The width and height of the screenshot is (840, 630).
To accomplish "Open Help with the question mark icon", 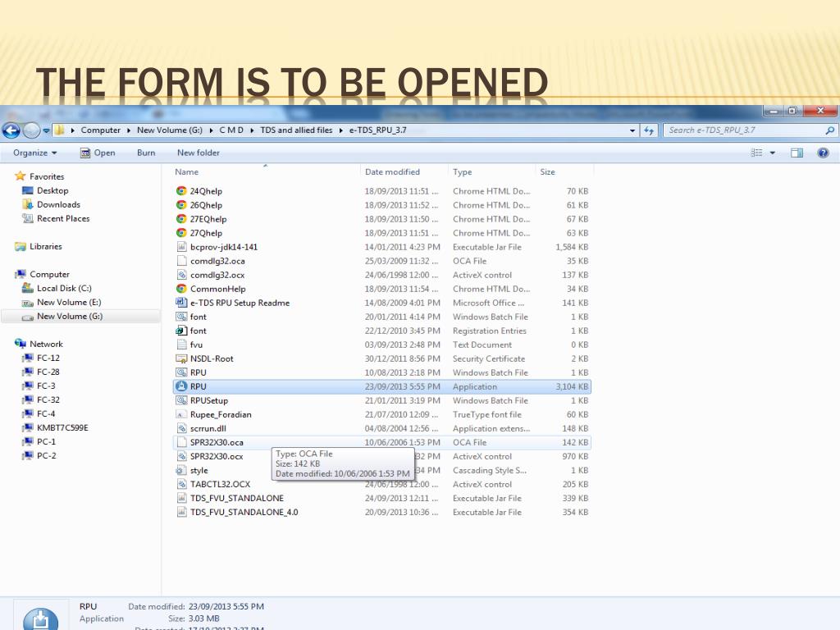I will tap(823, 153).
